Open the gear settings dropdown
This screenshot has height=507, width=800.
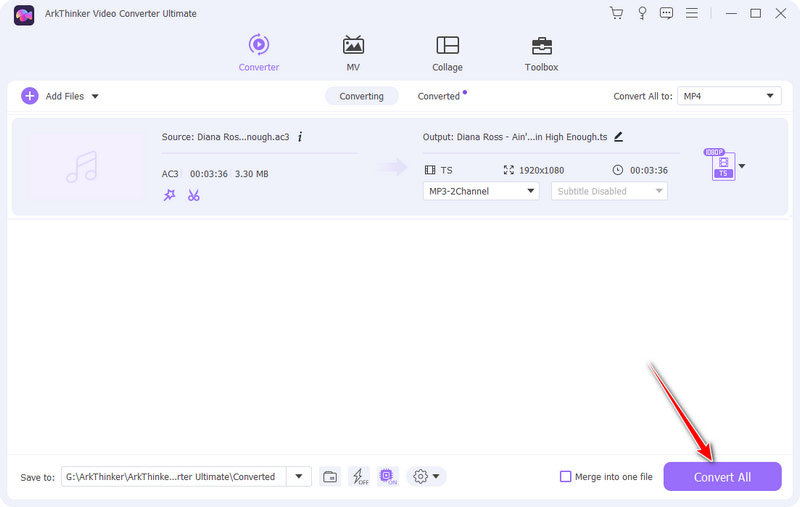pos(426,477)
